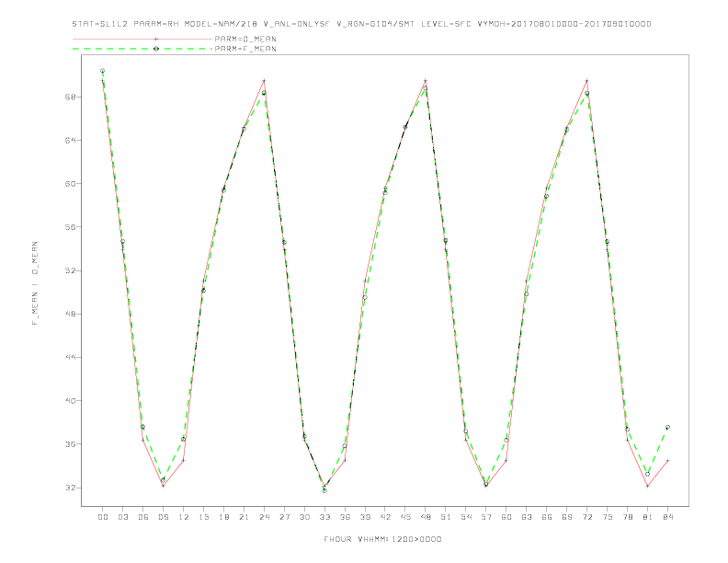
Task: Click the x-axis forecast hour label 75
Action: point(608,517)
